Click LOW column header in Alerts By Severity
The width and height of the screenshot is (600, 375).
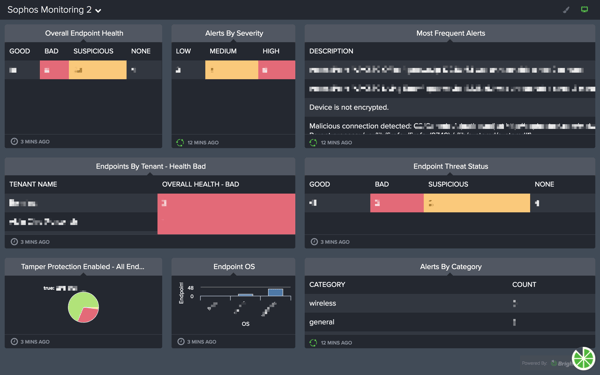(183, 51)
